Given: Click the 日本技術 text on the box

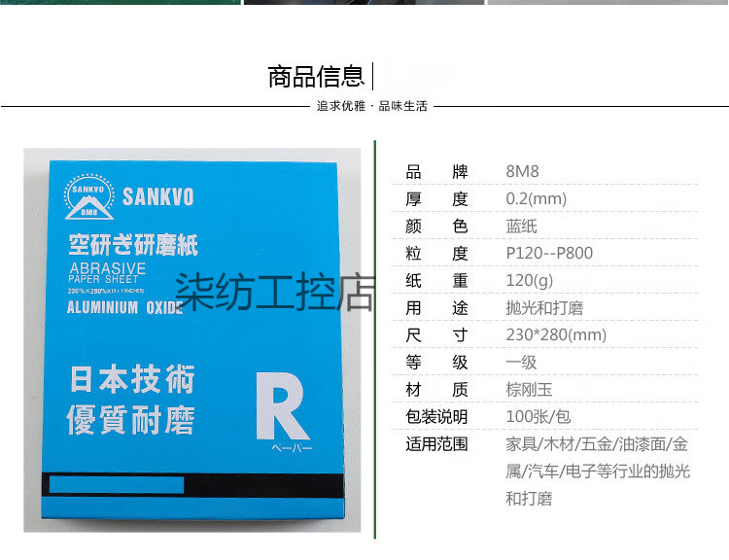Looking at the screenshot, I should (x=132, y=379).
